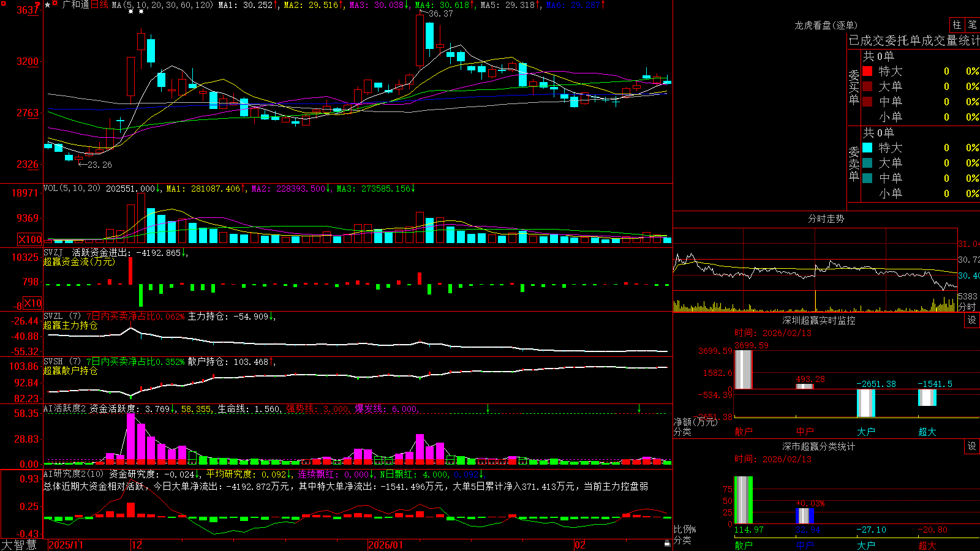Click the 散户 green bar in 深市超赢分类统计
980x551 pixels.
click(x=744, y=500)
